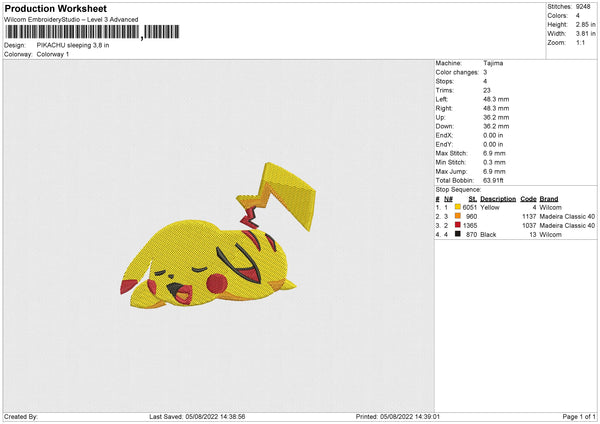This screenshot has height=424, width=600.
Task: Click the "Description" column header
Action: click(498, 199)
